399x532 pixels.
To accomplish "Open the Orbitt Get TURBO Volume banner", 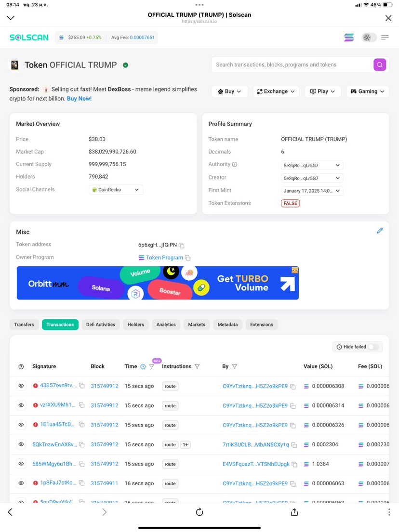I will point(158,283).
